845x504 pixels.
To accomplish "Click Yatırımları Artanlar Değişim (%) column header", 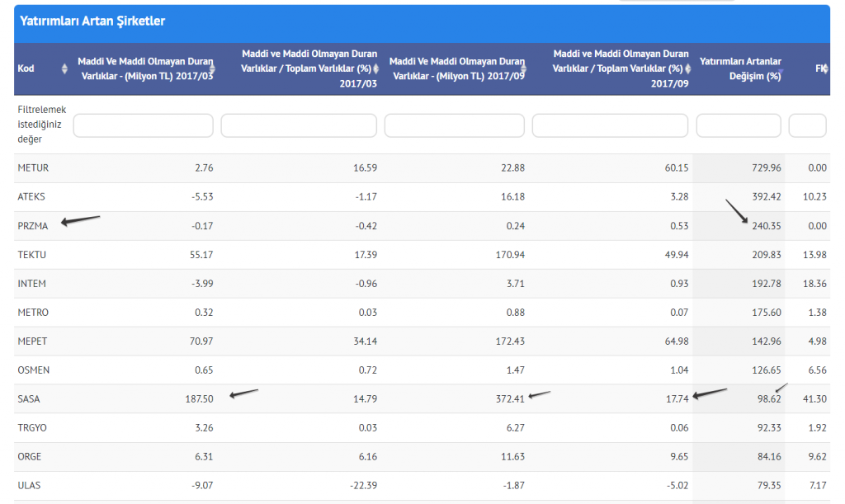I will 739,68.
